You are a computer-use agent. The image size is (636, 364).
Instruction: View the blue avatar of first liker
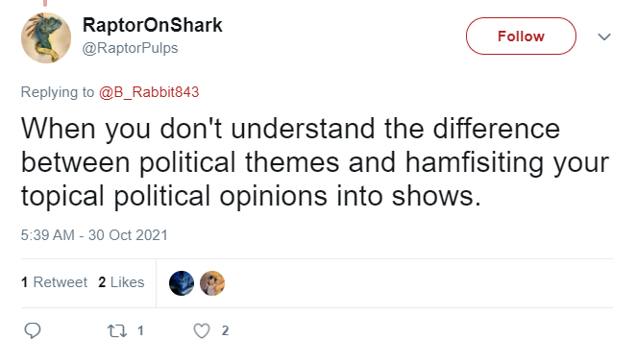pyautogui.click(x=182, y=283)
